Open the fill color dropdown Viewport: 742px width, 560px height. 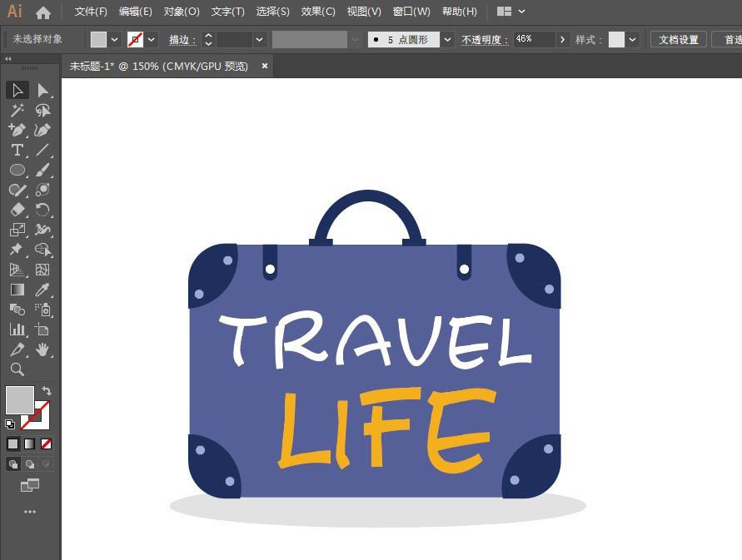[x=115, y=40]
